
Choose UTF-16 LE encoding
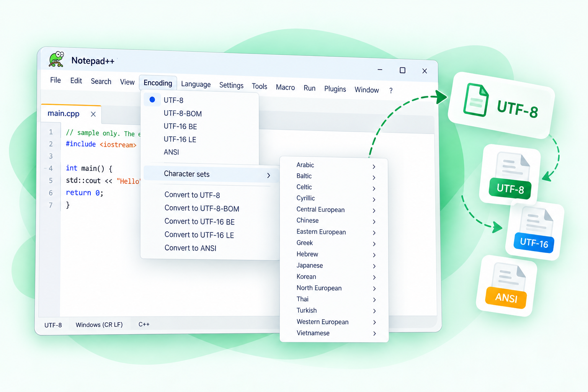(x=180, y=139)
